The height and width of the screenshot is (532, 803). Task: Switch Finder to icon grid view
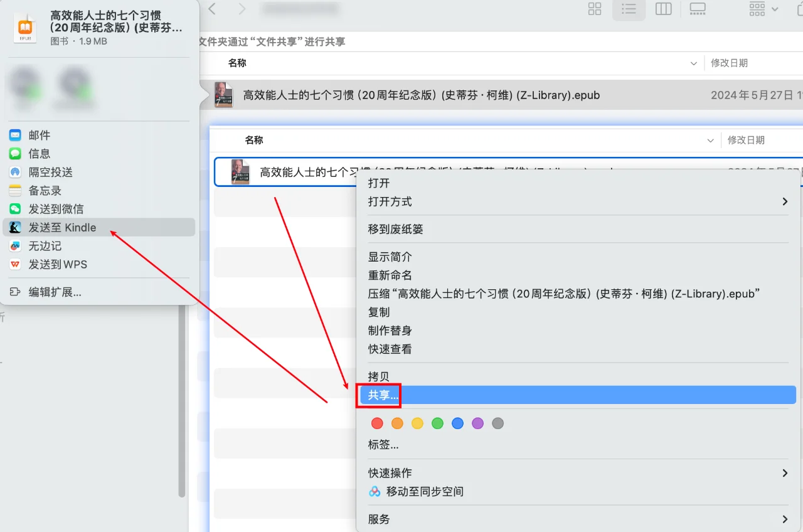click(x=595, y=9)
